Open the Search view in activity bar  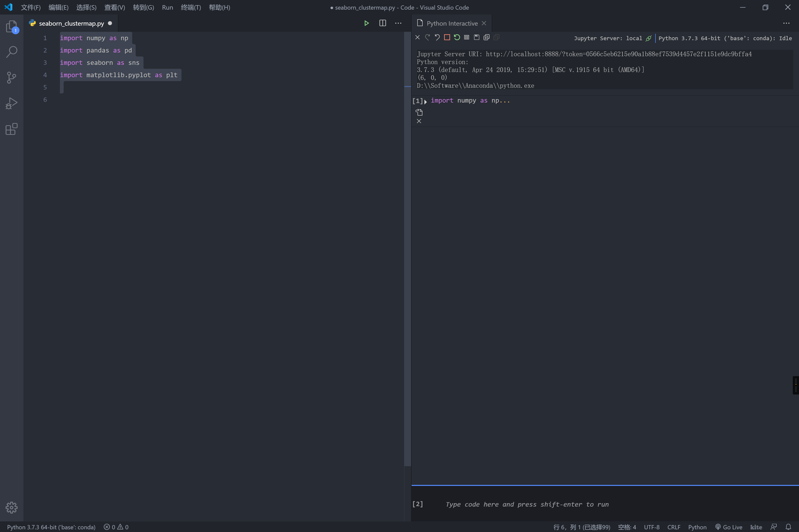[x=12, y=52]
